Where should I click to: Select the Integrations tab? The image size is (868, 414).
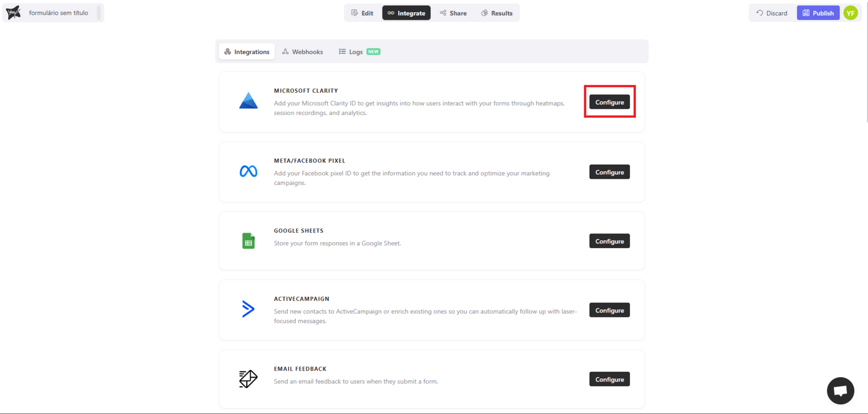(247, 52)
